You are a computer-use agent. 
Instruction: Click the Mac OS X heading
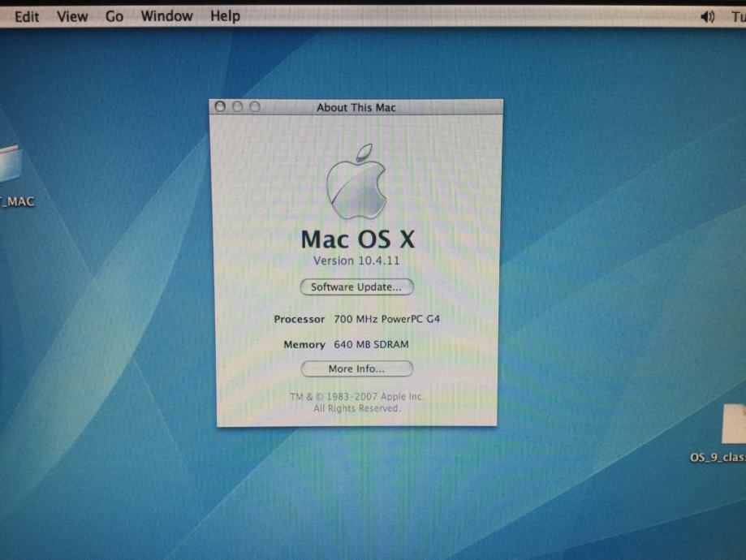[358, 239]
